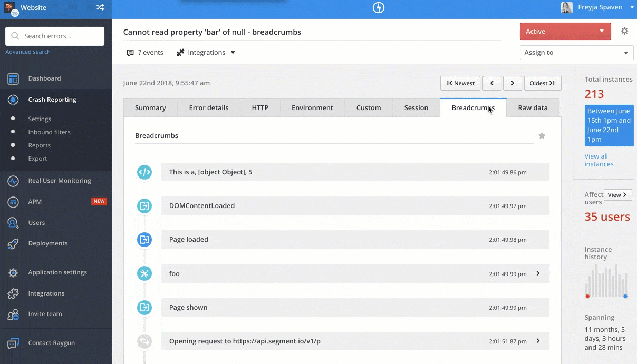Click View affected users button
637x364 pixels.
click(x=617, y=195)
